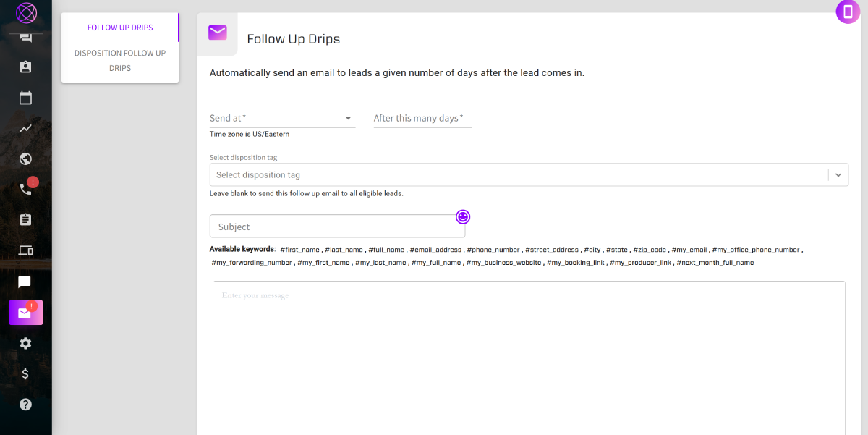The width and height of the screenshot is (868, 435).
Task: Click the purple mobile icon at top right
Action: (x=848, y=12)
